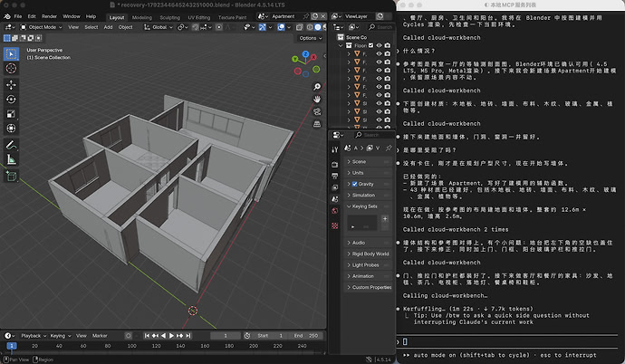Open the viewport Add menu
This screenshot has height=364, width=625.
pyautogui.click(x=108, y=27)
